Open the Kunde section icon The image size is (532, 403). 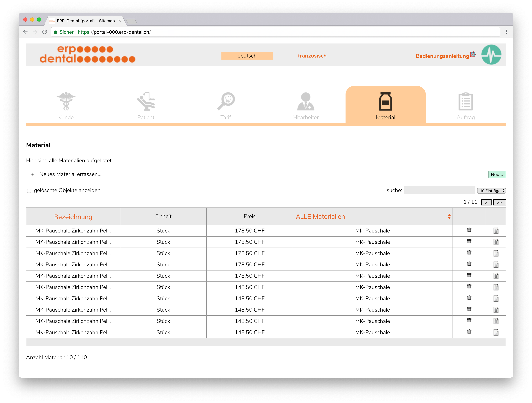(x=66, y=101)
